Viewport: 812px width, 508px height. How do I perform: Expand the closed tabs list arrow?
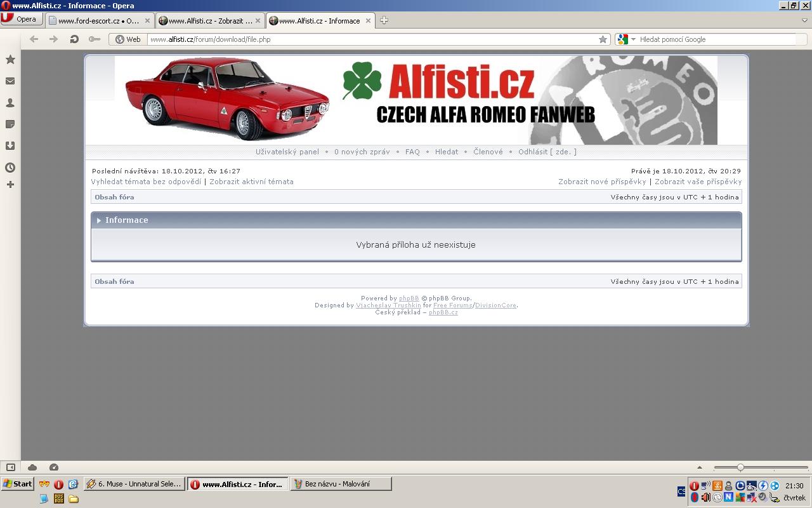tap(804, 20)
